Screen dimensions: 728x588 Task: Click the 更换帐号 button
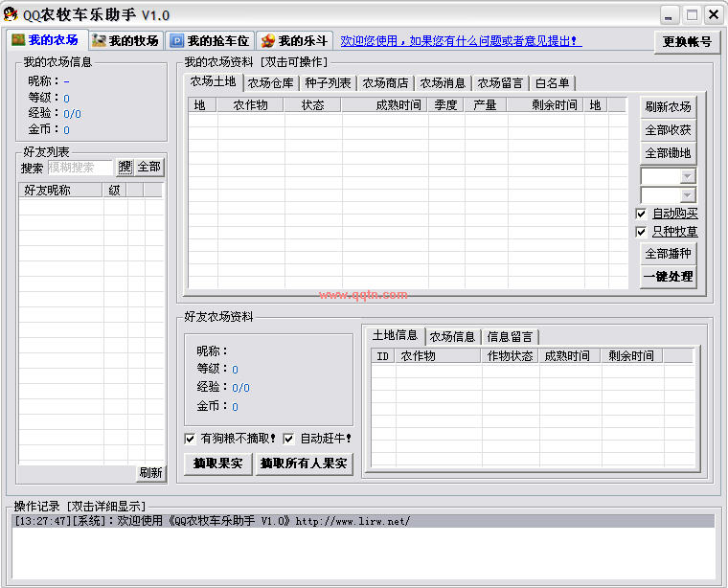click(687, 42)
